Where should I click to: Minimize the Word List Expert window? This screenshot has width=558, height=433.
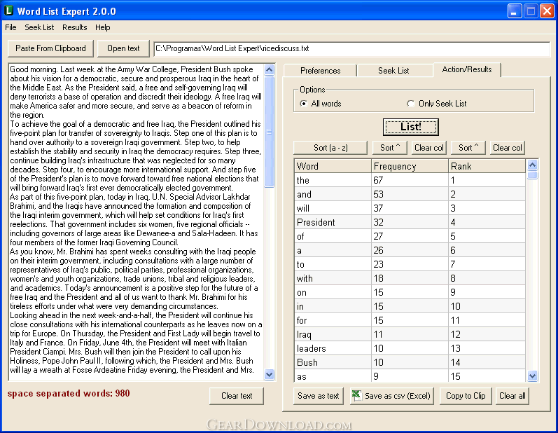click(x=514, y=11)
